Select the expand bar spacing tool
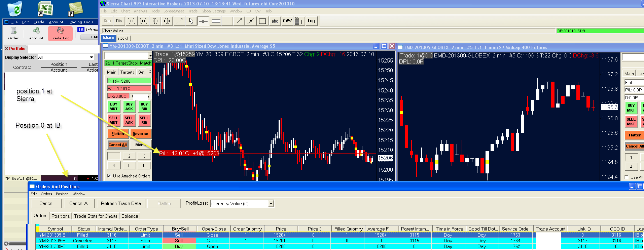 (132, 21)
